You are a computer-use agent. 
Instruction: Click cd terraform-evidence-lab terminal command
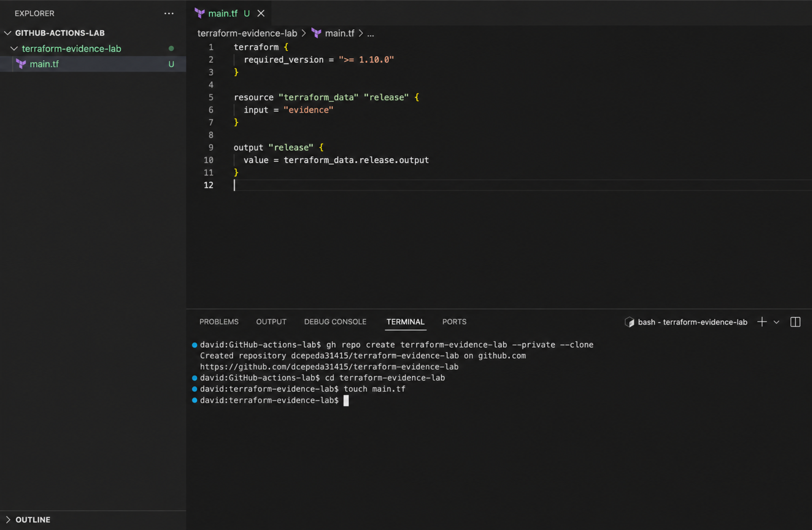385,378
